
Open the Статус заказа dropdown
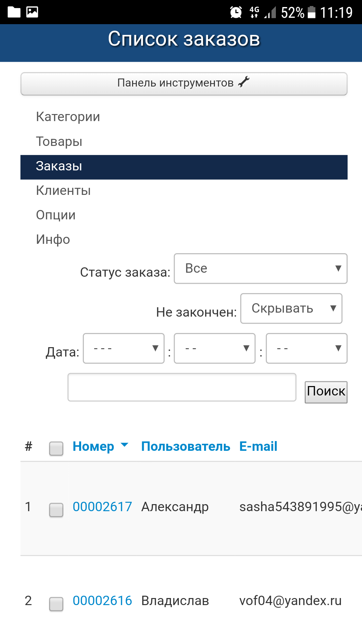260,269
